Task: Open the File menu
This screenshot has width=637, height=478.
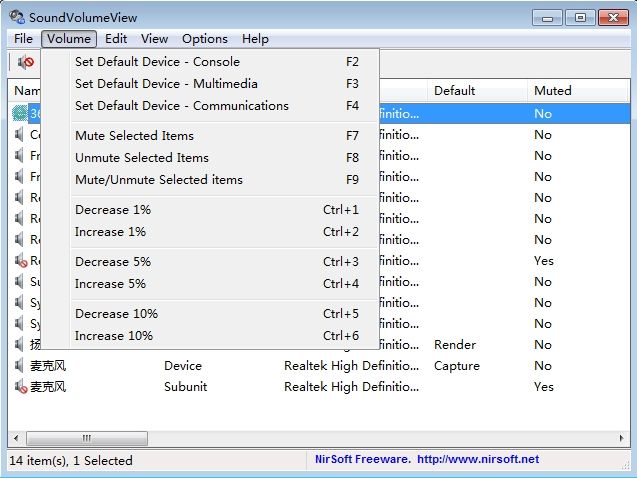Action: pyautogui.click(x=23, y=39)
